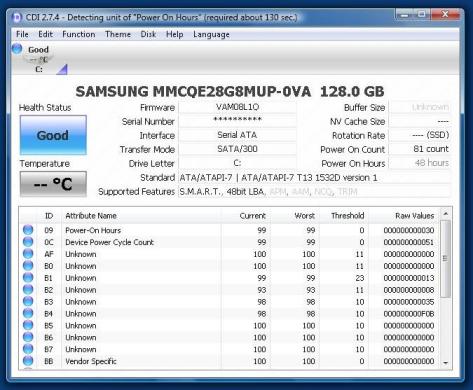Select the C: drive Good status icon
This screenshot has height=390, width=473.
click(17, 49)
